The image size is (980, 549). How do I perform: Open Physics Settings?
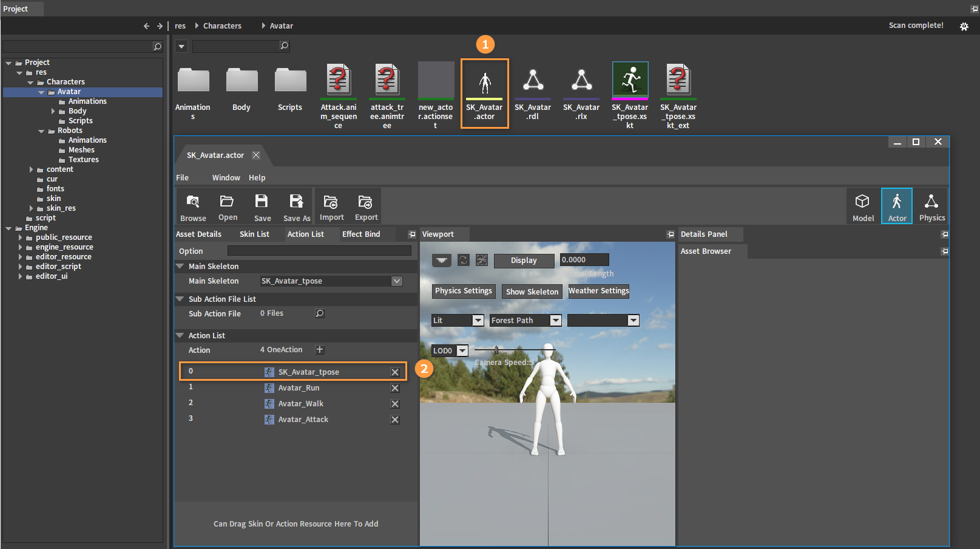[x=464, y=291]
